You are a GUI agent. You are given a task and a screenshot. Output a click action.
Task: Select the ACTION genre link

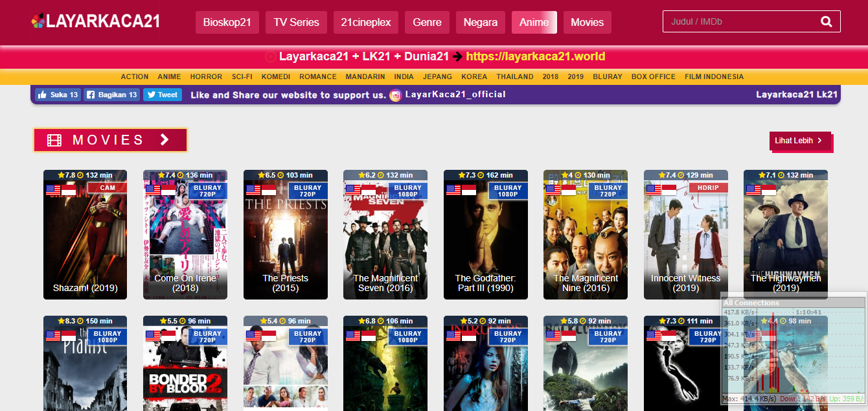[135, 76]
